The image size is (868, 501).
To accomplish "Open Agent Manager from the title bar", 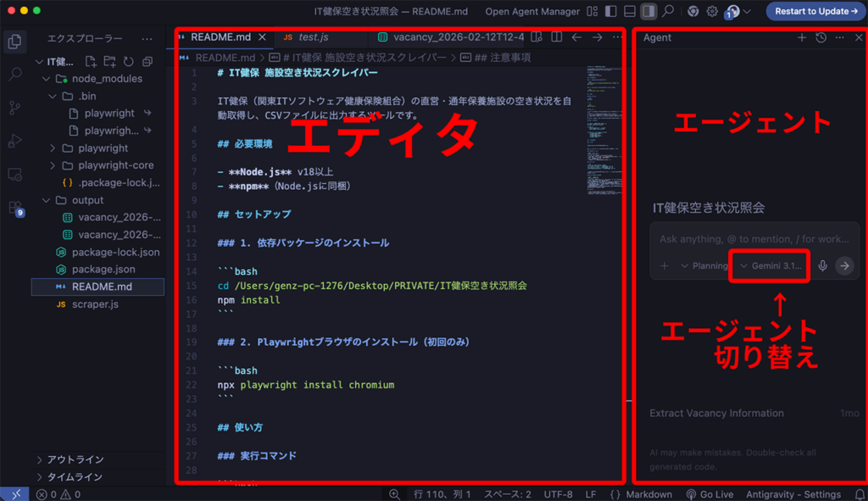I will click(x=534, y=11).
